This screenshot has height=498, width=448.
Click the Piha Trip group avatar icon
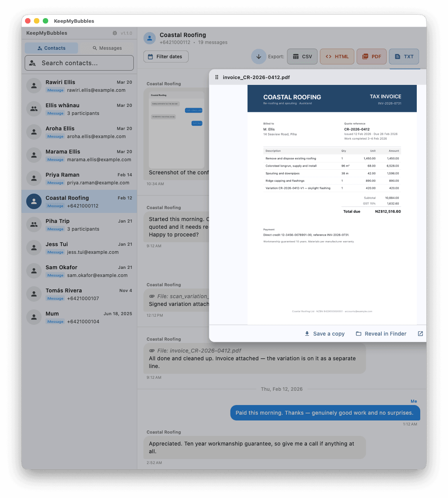(34, 225)
